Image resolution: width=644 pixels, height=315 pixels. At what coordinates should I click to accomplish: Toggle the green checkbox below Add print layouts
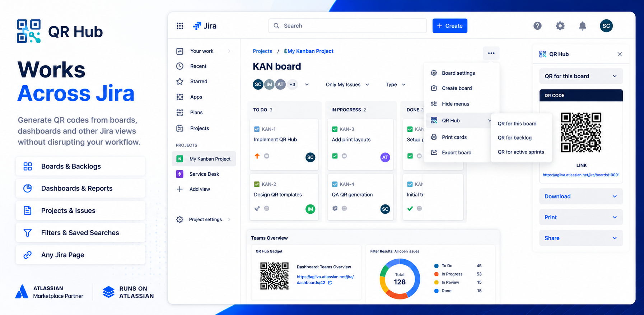[335, 156]
